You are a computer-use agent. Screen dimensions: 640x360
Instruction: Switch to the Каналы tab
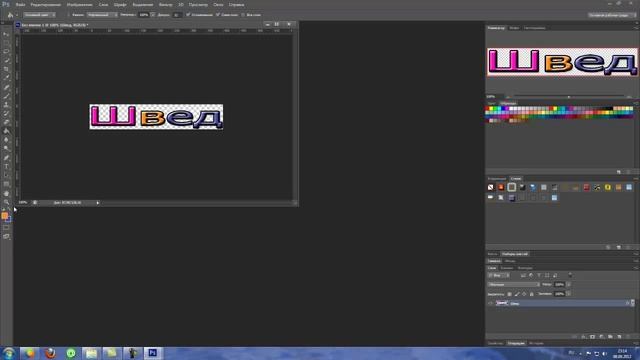pyautogui.click(x=507, y=268)
